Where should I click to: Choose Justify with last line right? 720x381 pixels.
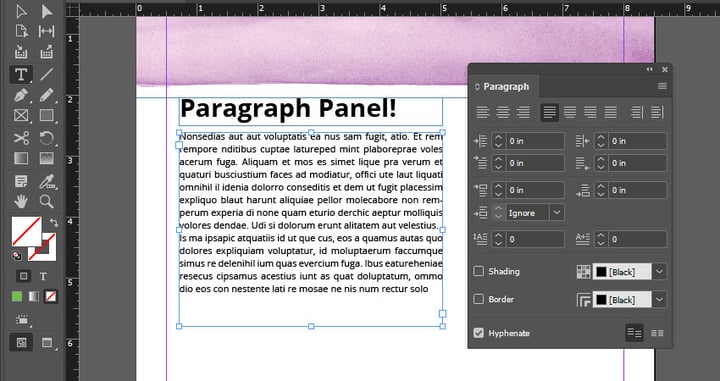(x=590, y=112)
